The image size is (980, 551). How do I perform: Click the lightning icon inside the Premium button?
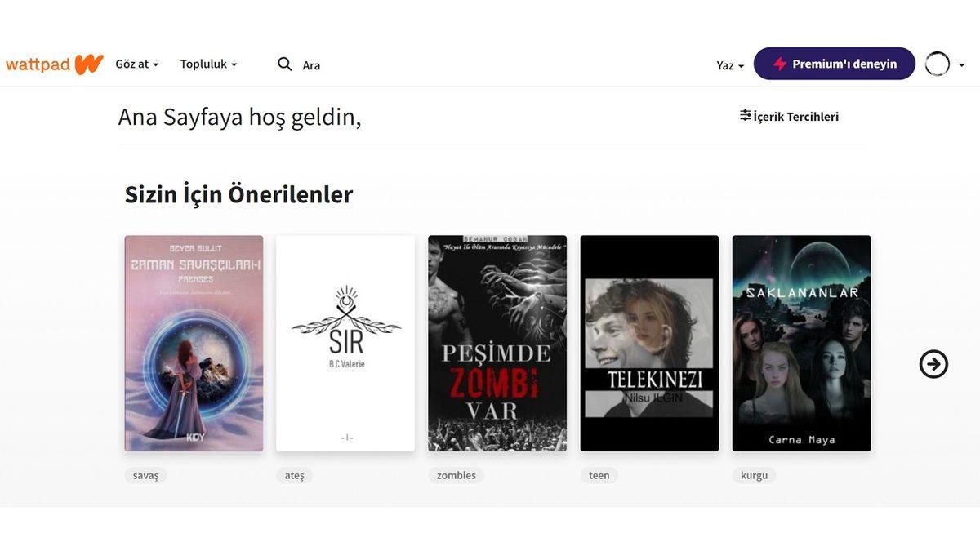click(780, 63)
